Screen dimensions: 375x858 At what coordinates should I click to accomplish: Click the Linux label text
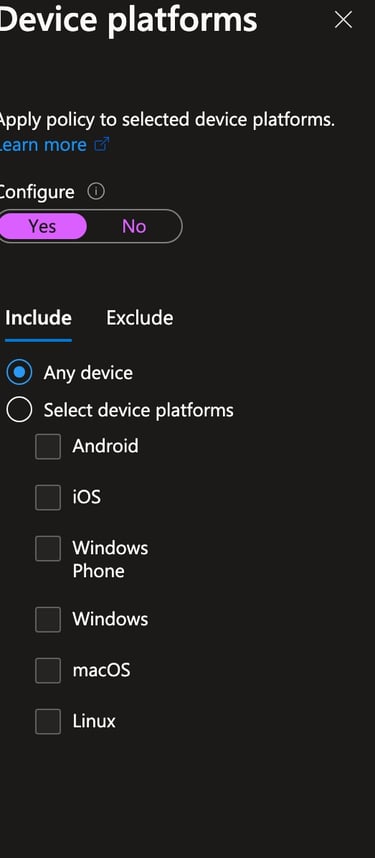point(94,721)
